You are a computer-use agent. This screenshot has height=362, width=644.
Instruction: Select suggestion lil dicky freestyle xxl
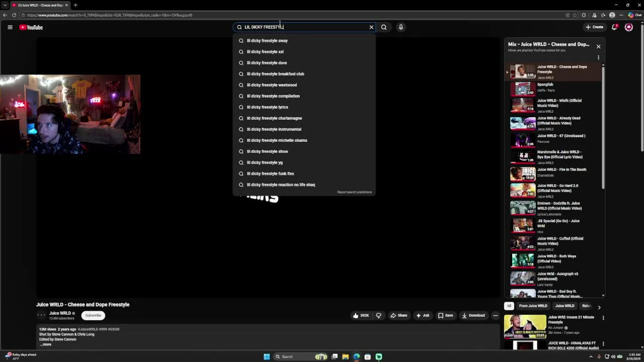[x=304, y=52]
